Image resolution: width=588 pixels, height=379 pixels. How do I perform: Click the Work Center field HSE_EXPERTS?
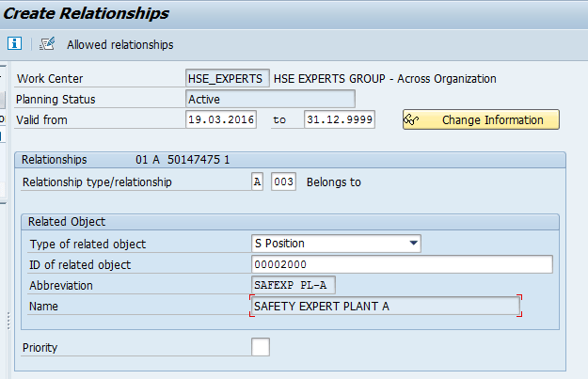point(228,78)
